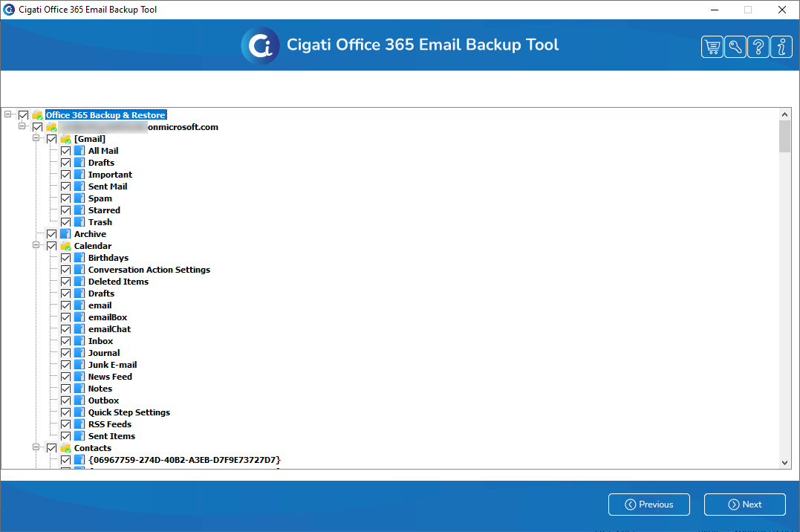Select the Notes folder label
This screenshot has width=800, height=532.
tap(100, 389)
